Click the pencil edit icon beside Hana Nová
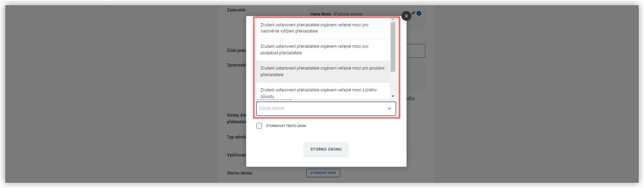The width and height of the screenshot is (644, 188). (x=414, y=13)
